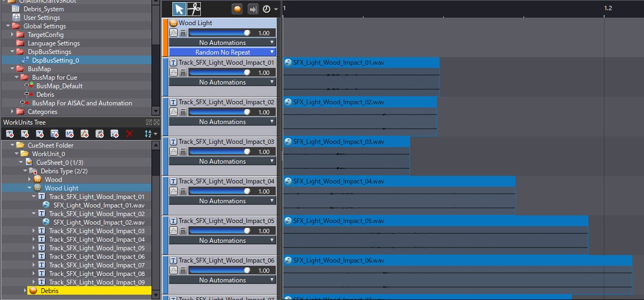The height and width of the screenshot is (300, 644).
Task: Select Debris Type (2/2) cue folder
Action: 64,171
